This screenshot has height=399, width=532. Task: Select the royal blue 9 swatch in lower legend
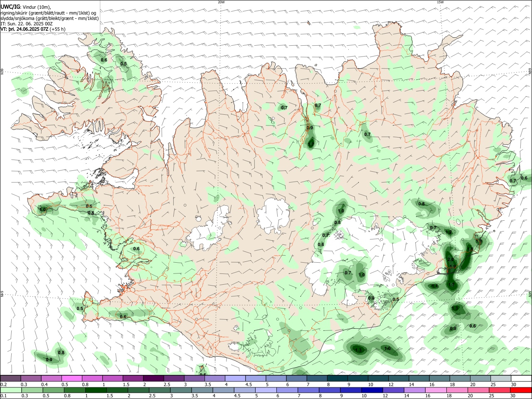click(351, 390)
